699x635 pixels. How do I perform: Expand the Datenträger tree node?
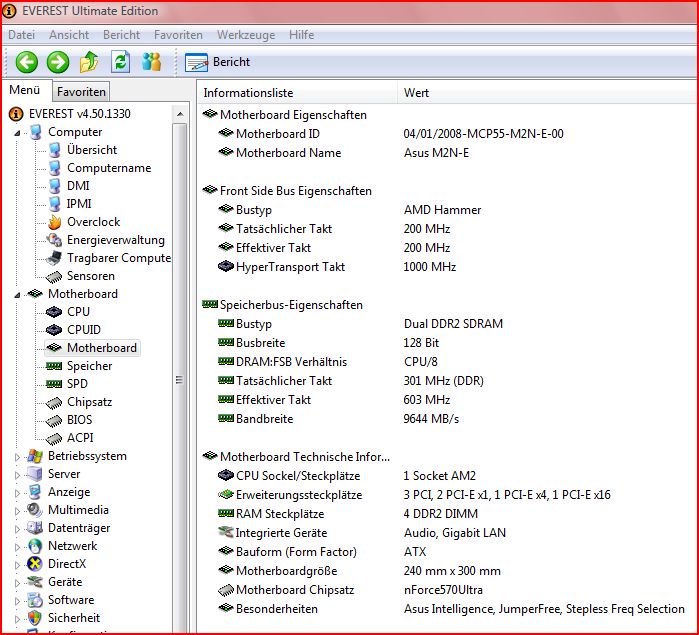pyautogui.click(x=17, y=528)
